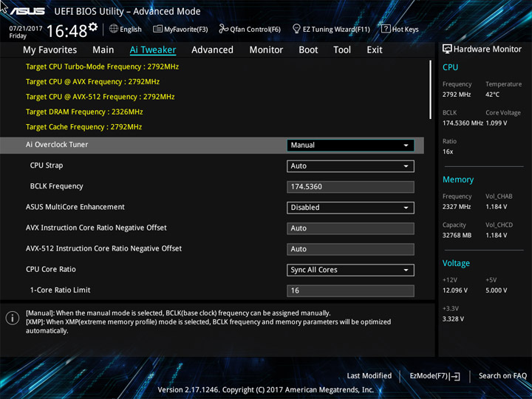
Task: Expand the CPU Strap dropdown
Action: pos(350,166)
